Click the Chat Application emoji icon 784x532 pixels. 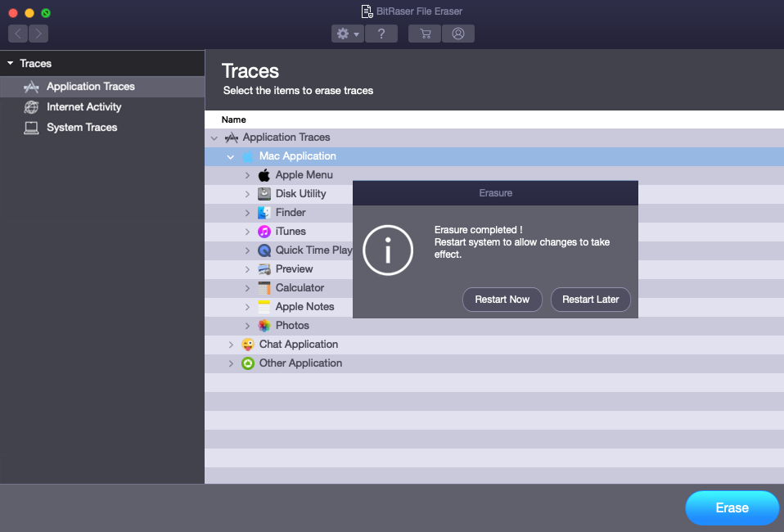click(247, 345)
